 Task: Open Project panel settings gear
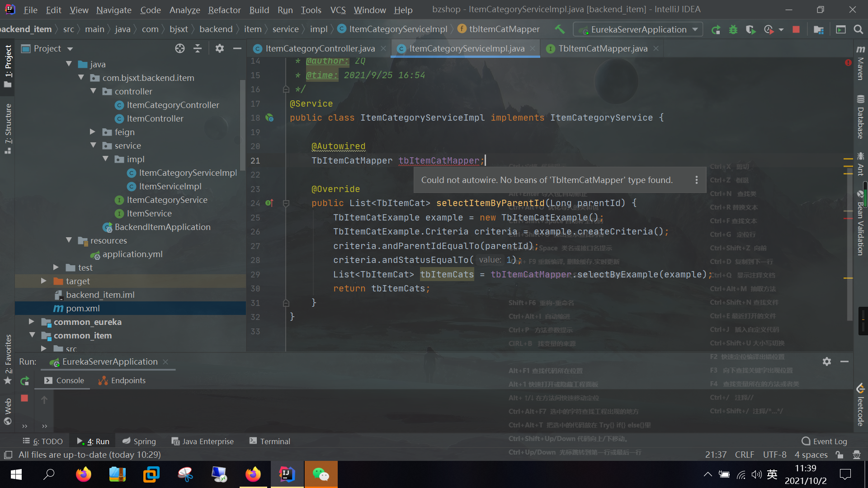(220, 48)
